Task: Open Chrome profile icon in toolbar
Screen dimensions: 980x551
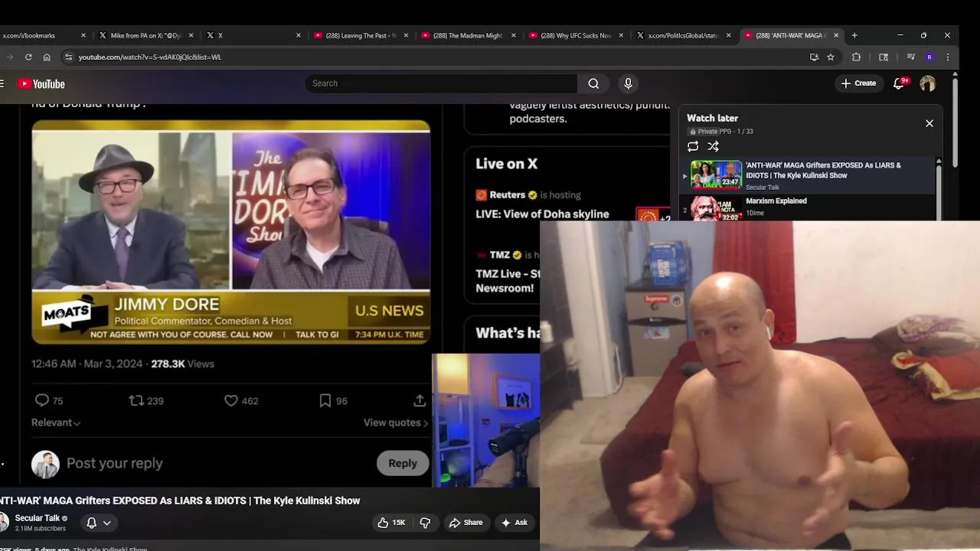Action: click(x=929, y=57)
